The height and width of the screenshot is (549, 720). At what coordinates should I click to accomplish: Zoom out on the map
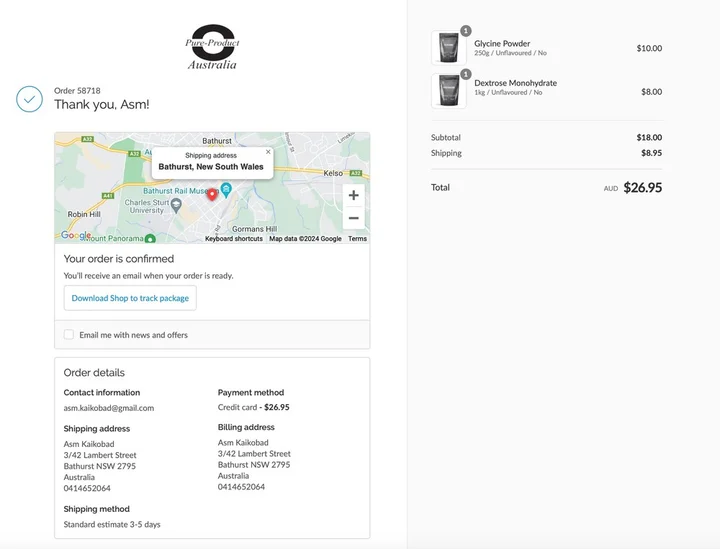click(353, 218)
